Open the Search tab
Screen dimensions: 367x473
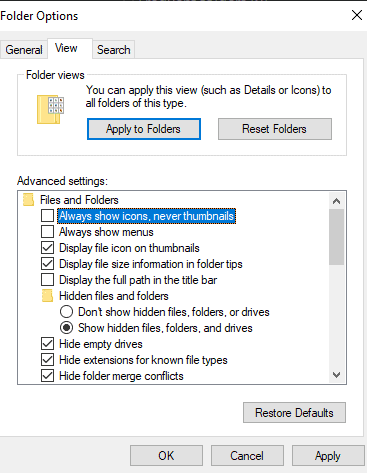(x=113, y=50)
